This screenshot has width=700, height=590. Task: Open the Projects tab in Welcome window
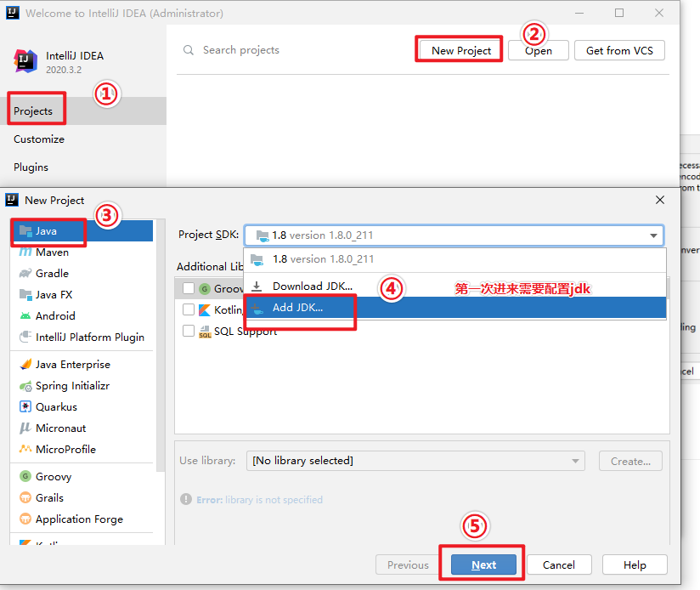pos(83,111)
